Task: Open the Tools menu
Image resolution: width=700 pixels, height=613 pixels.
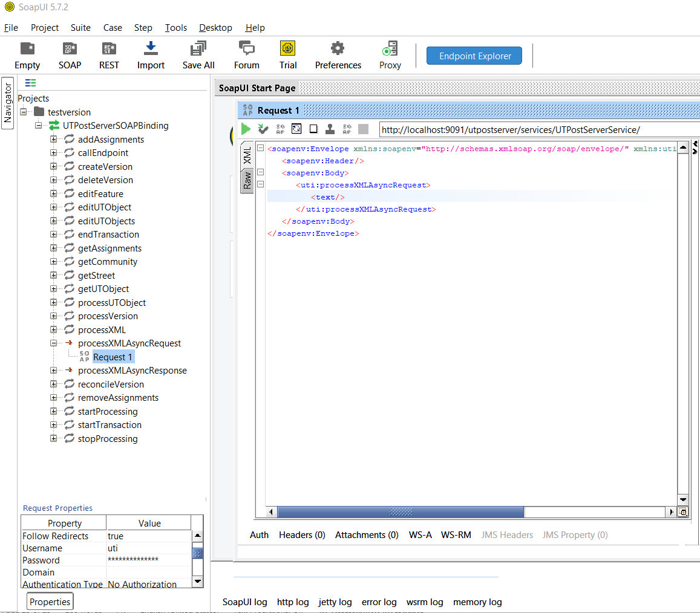Action: coord(176,28)
